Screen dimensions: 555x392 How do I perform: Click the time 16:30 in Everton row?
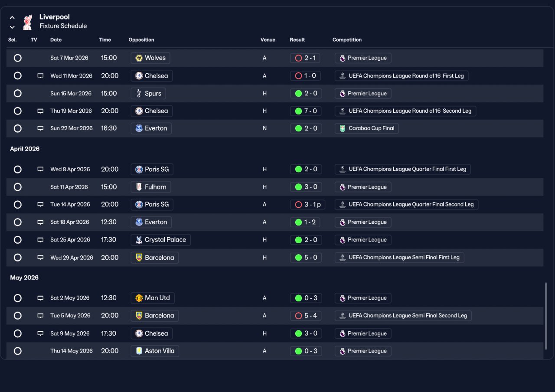[x=109, y=128]
